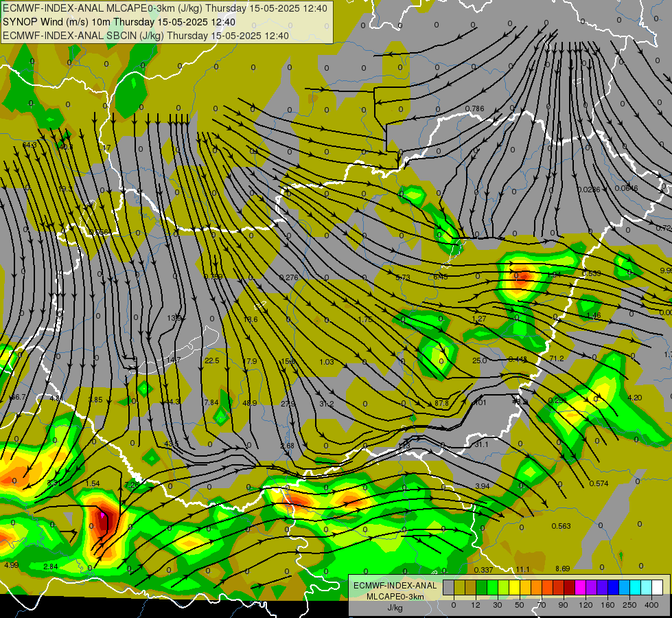672x618 pixels.
Task: Click the J/kg unit label in legend
Action: (x=395, y=608)
